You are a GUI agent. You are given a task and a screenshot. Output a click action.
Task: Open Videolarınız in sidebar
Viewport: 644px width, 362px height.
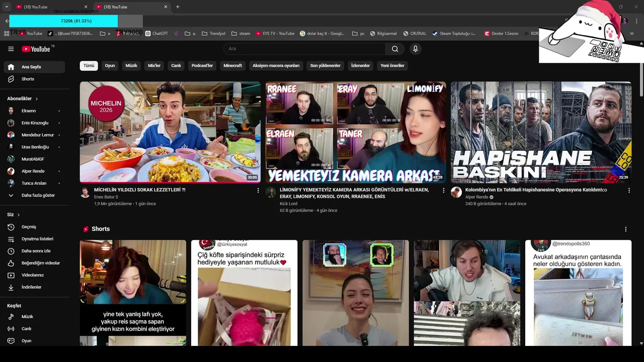click(34, 275)
